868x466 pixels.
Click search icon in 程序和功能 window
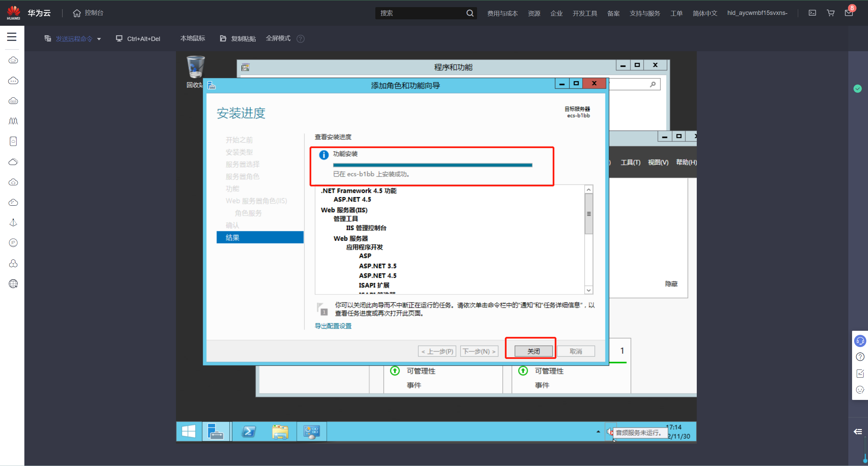click(652, 84)
